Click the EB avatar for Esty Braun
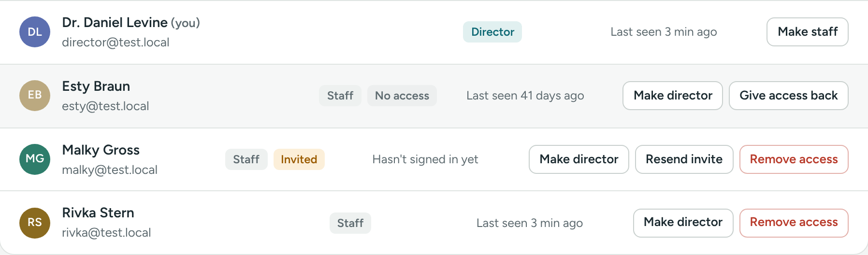 pyautogui.click(x=35, y=96)
